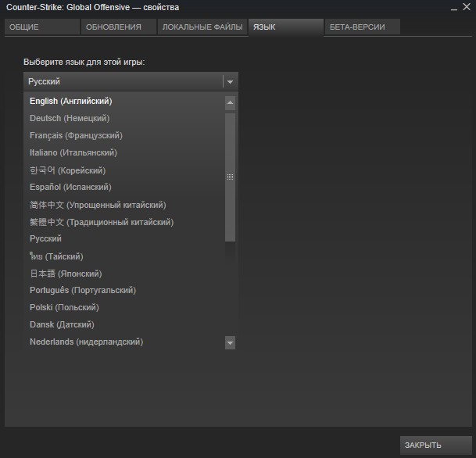Switch to the БЕТА-ВЕРСИИ tab
Image resolution: width=476 pixels, height=458 pixels.
click(x=363, y=27)
